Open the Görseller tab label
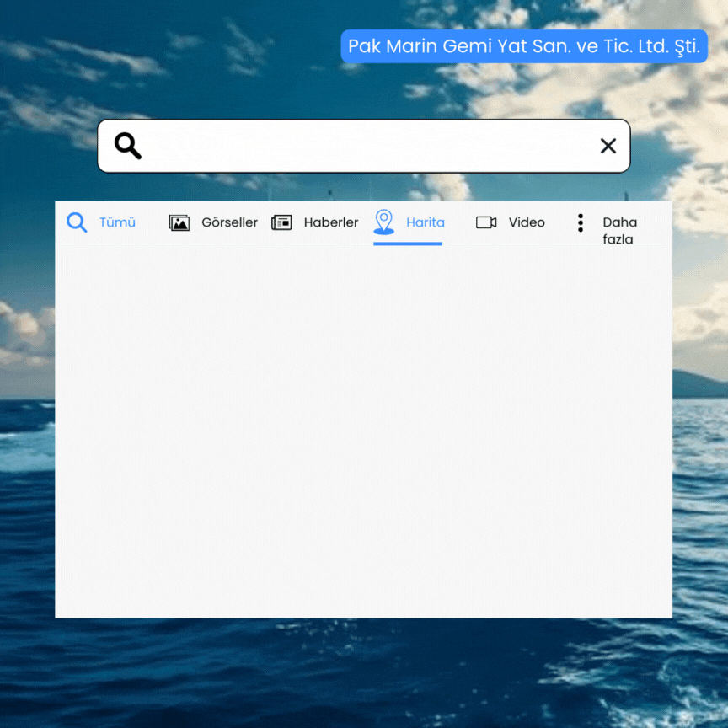This screenshot has height=728, width=728. (229, 222)
